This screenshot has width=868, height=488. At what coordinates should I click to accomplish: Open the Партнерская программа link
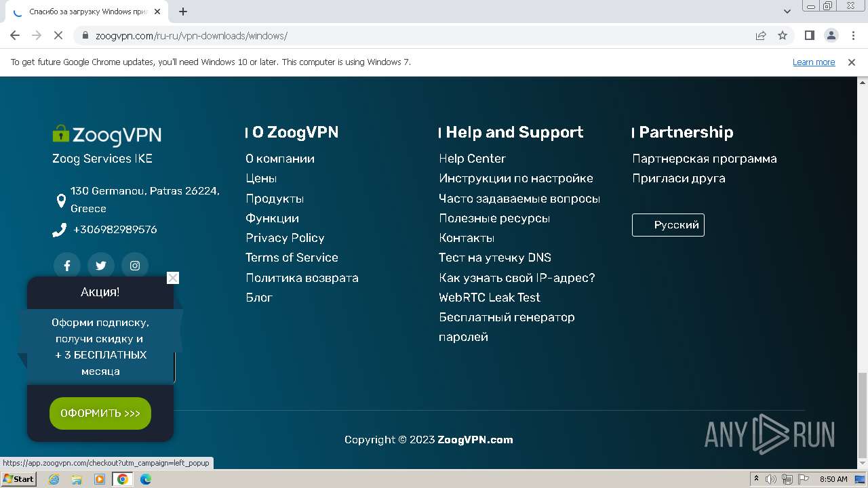[705, 159]
